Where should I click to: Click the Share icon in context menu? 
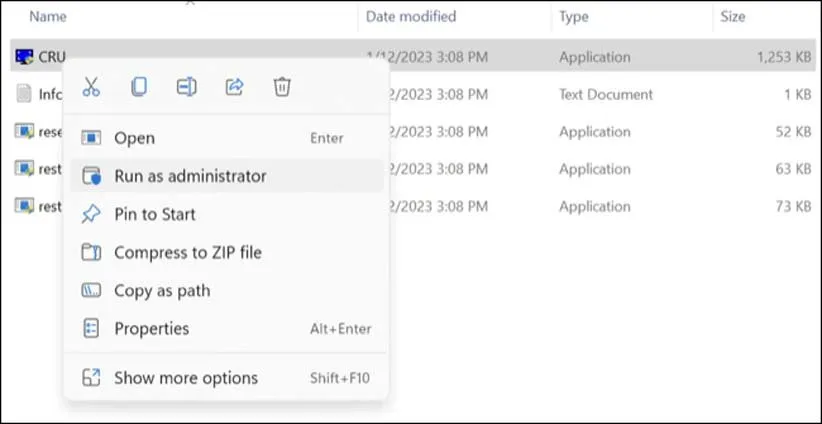coord(234,87)
